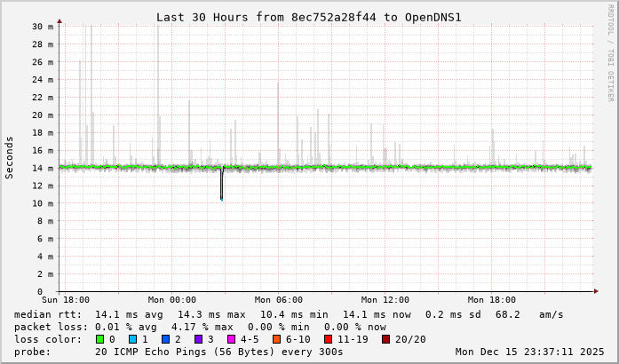Viewport: 619px width, 364px height.
Task: Click the Mon 00:00 time axis label
Action: pos(171,300)
